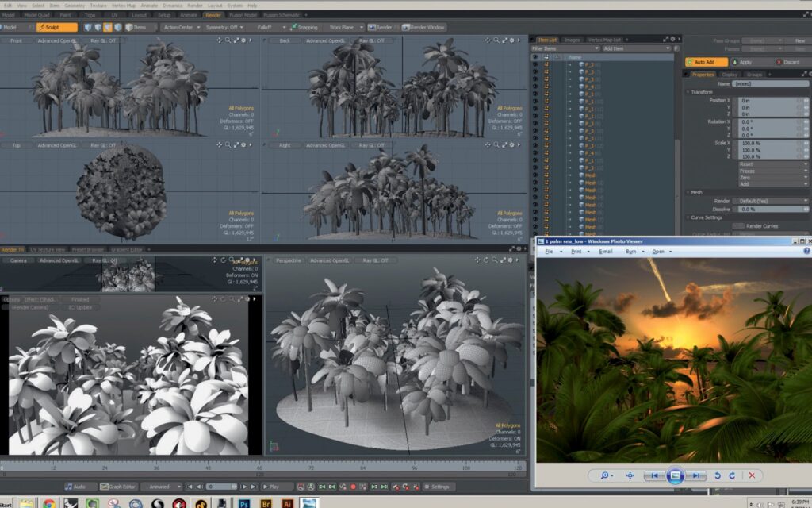Rotate image counterclockwise in Photo Viewer

click(718, 475)
